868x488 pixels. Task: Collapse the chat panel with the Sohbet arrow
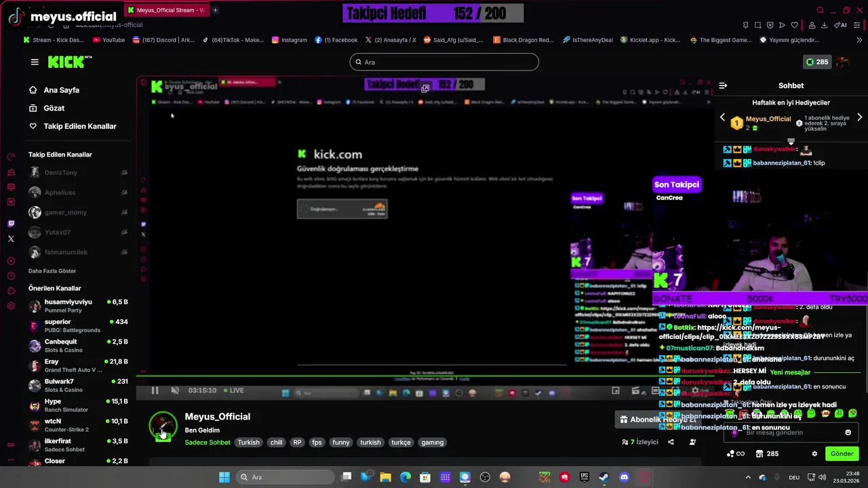pyautogui.click(x=723, y=85)
